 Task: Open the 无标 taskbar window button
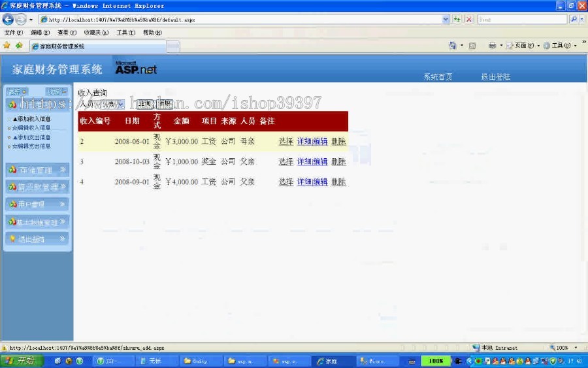[x=155, y=361]
